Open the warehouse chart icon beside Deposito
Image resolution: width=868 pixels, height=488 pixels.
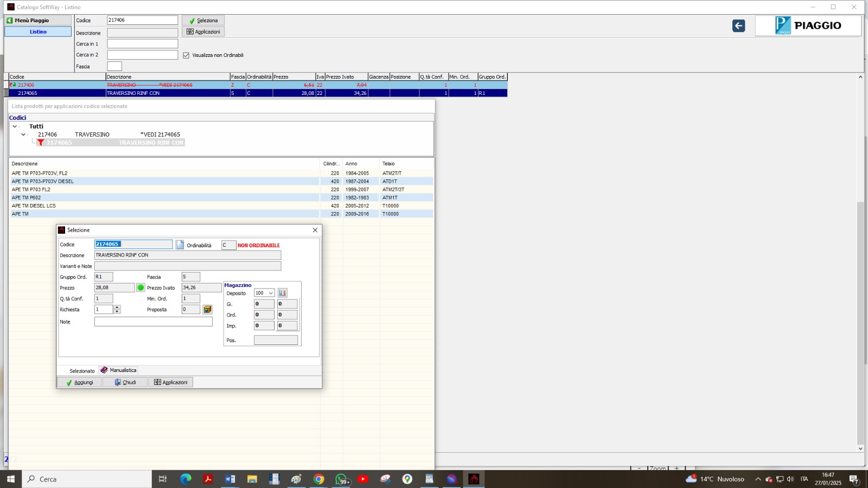tap(283, 293)
